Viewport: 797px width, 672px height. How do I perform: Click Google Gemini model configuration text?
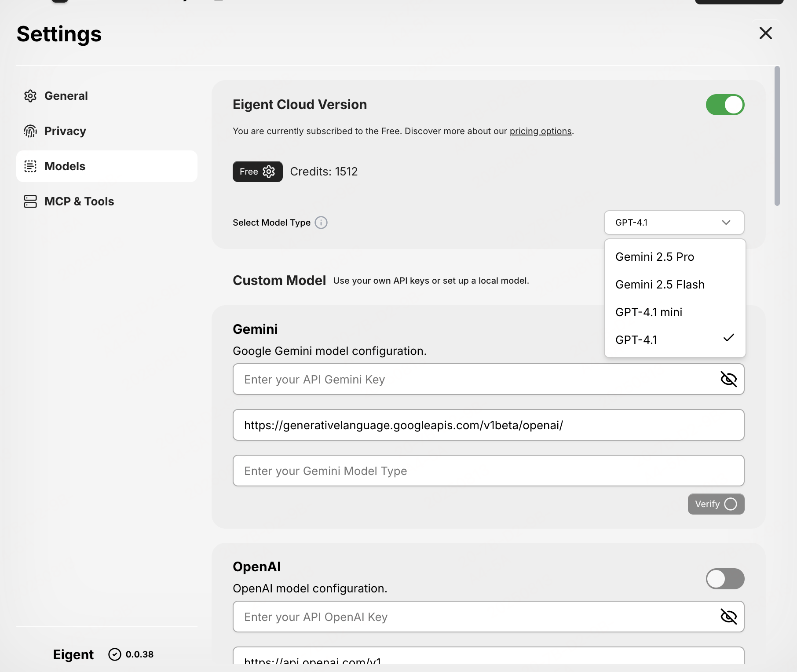tap(329, 351)
